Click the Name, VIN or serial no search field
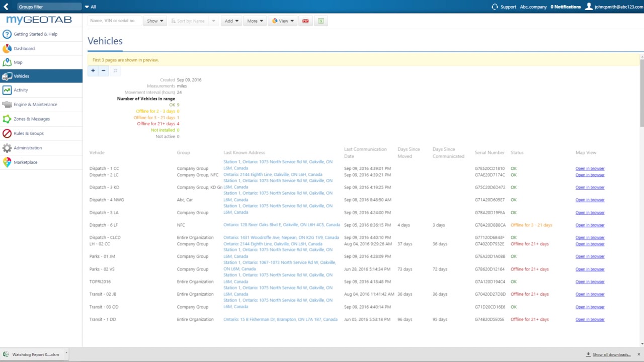Viewport: 644px width, 362px height. [x=115, y=21]
